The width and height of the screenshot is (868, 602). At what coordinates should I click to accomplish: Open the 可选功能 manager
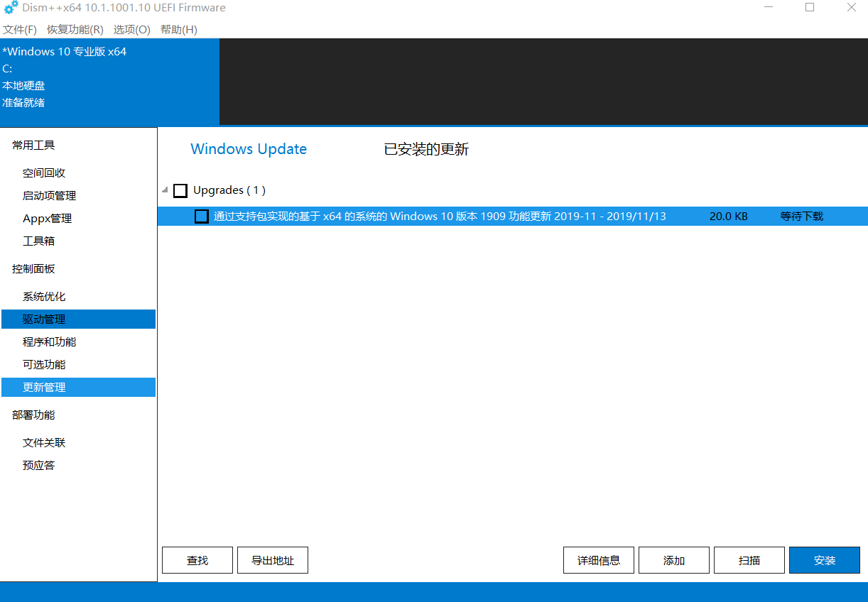coord(40,364)
